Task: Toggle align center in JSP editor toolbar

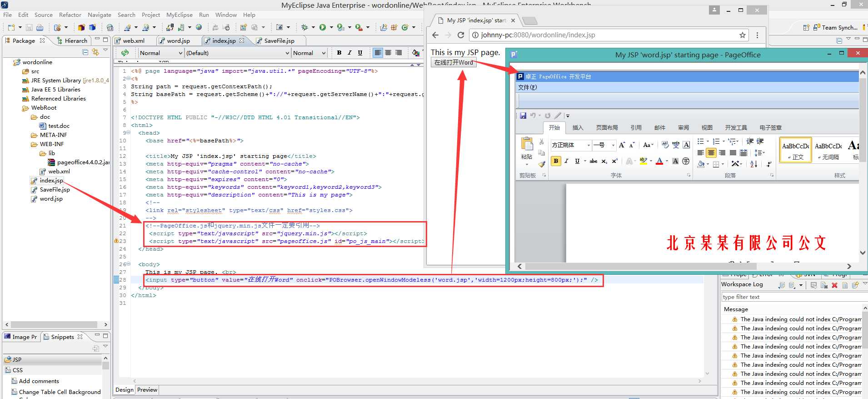Action: [388, 53]
